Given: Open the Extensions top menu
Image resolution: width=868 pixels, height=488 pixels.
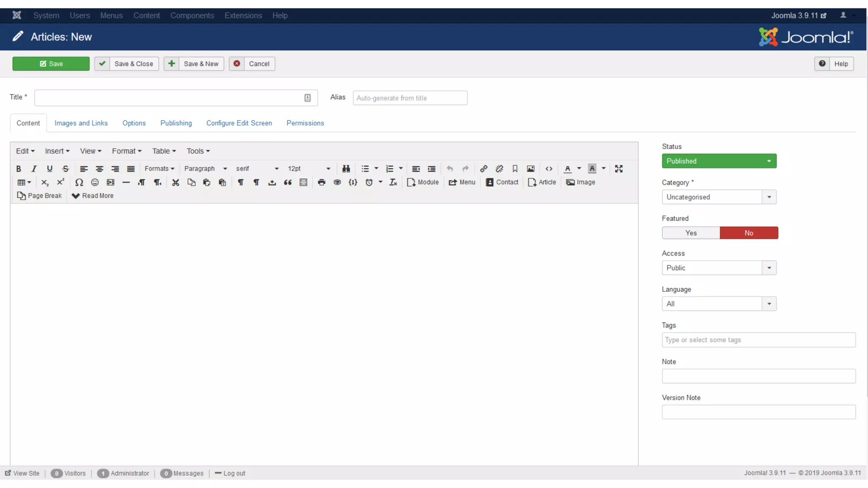Looking at the screenshot, I should coord(243,15).
